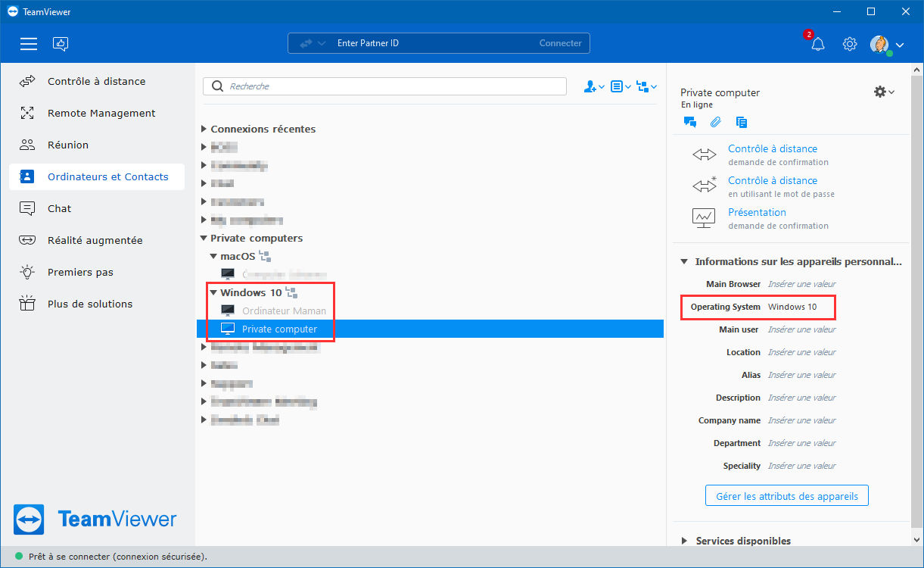Click the add contact icon
924x568 pixels.
pos(594,86)
